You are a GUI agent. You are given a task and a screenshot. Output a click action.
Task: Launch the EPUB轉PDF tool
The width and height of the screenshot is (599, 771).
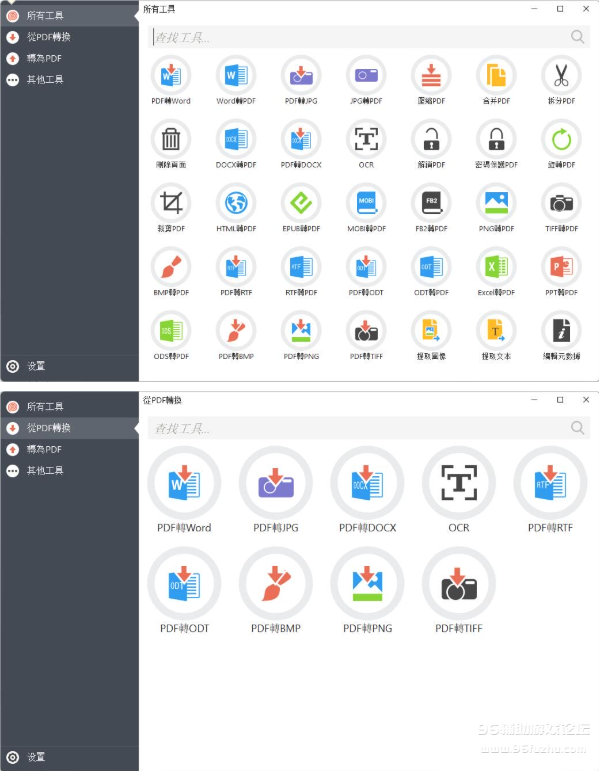coord(301,203)
